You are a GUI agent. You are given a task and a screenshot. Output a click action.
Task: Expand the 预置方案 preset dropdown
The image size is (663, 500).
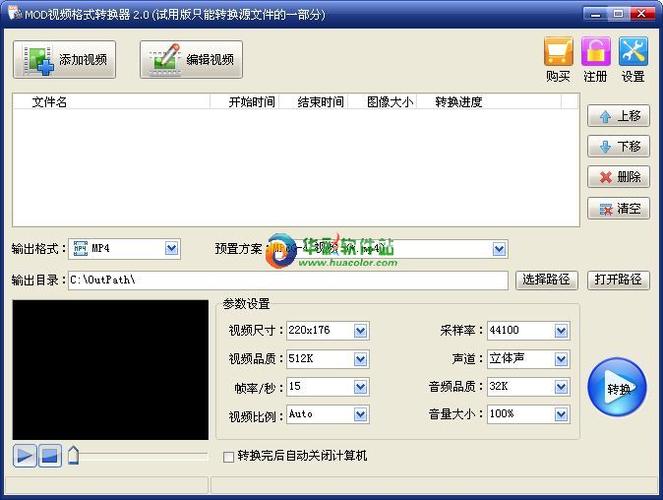[499, 249]
